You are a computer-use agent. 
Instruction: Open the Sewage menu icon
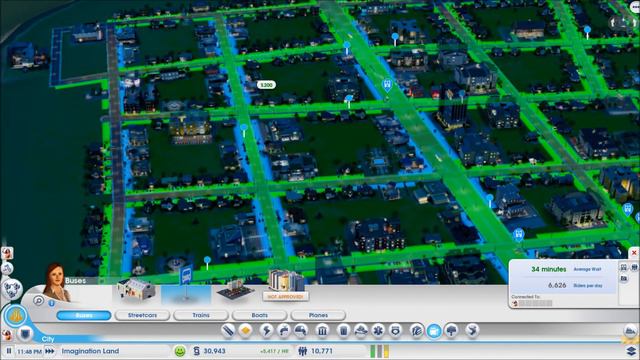301,330
